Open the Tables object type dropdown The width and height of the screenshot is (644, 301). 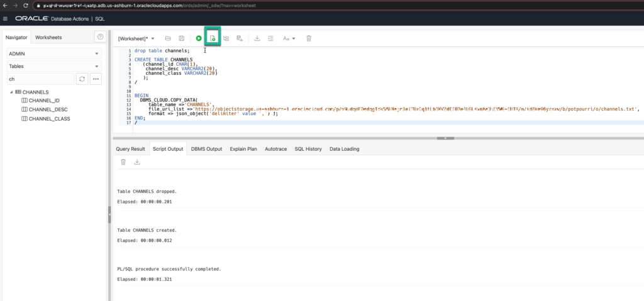54,66
